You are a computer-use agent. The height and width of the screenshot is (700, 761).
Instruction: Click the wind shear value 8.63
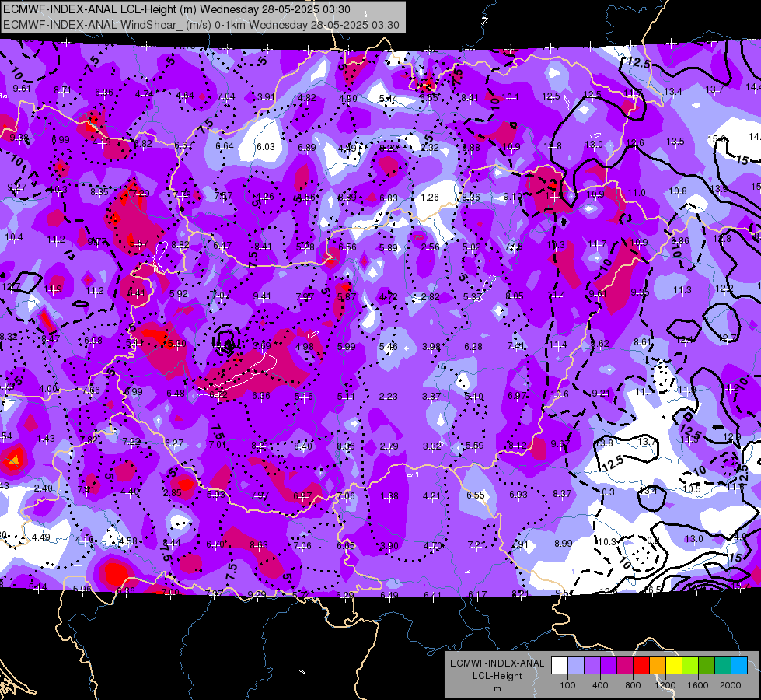259,545
